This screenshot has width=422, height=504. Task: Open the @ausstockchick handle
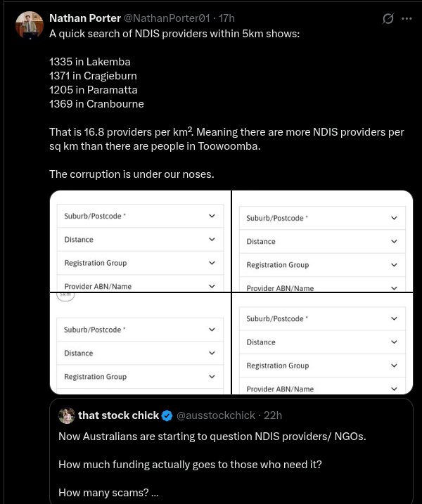pos(215,415)
